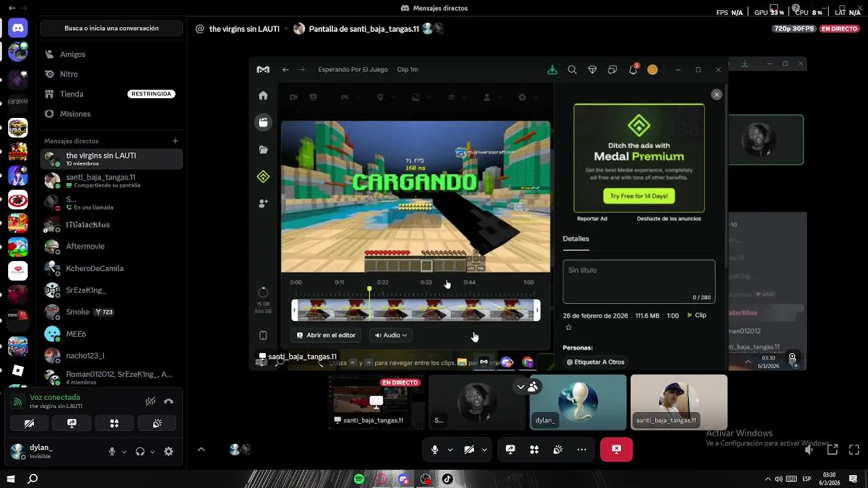868x488 pixels.
Task: Create a new DM with the plus button
Action: (175, 141)
